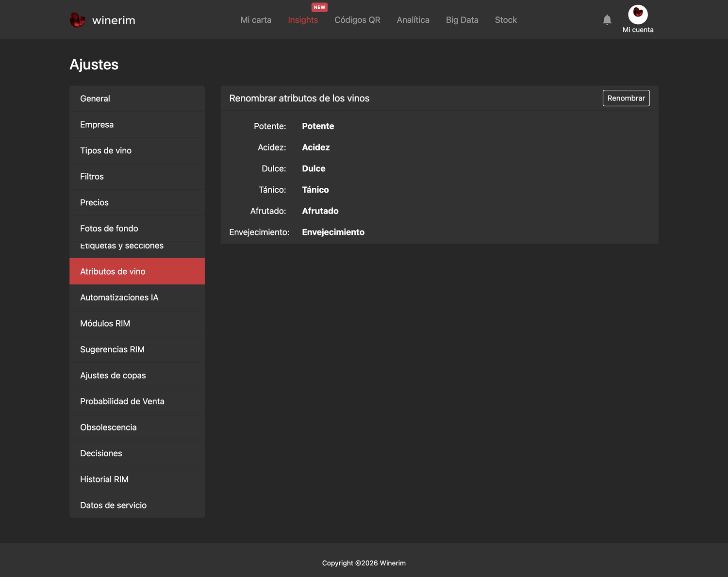
Task: Navigate to Códigos QR
Action: coord(357,20)
